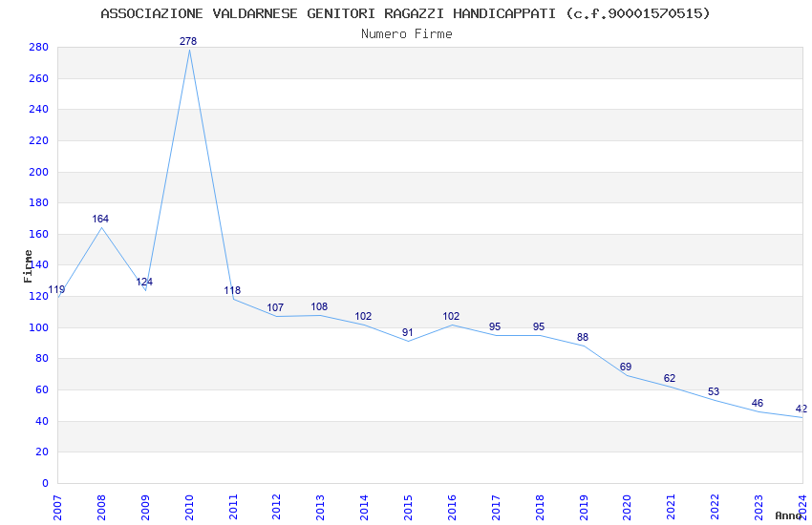This screenshot has width=812, height=525.
Task: Click the 2015 year axis label
Action: click(x=408, y=508)
